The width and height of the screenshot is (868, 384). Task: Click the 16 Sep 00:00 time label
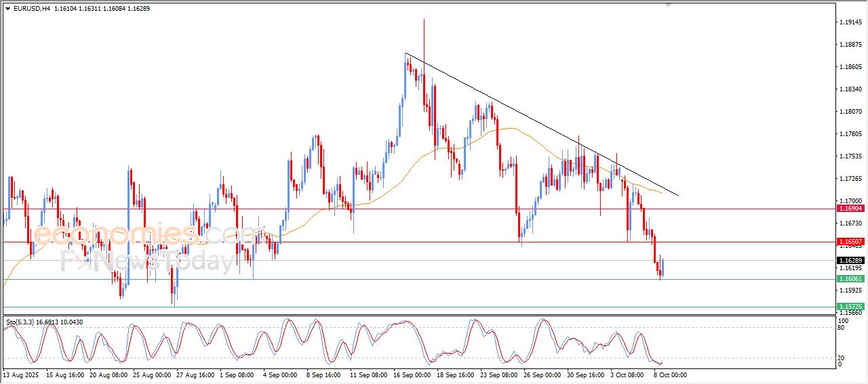click(412, 375)
